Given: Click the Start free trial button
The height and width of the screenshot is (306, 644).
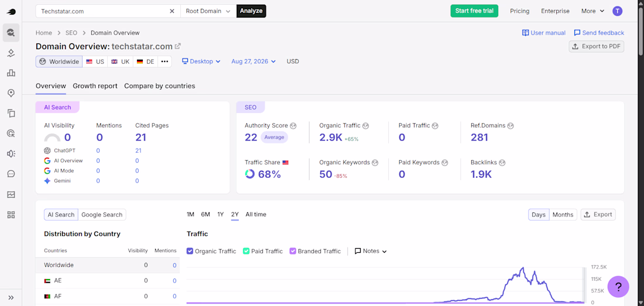Looking at the screenshot, I should click(x=474, y=11).
